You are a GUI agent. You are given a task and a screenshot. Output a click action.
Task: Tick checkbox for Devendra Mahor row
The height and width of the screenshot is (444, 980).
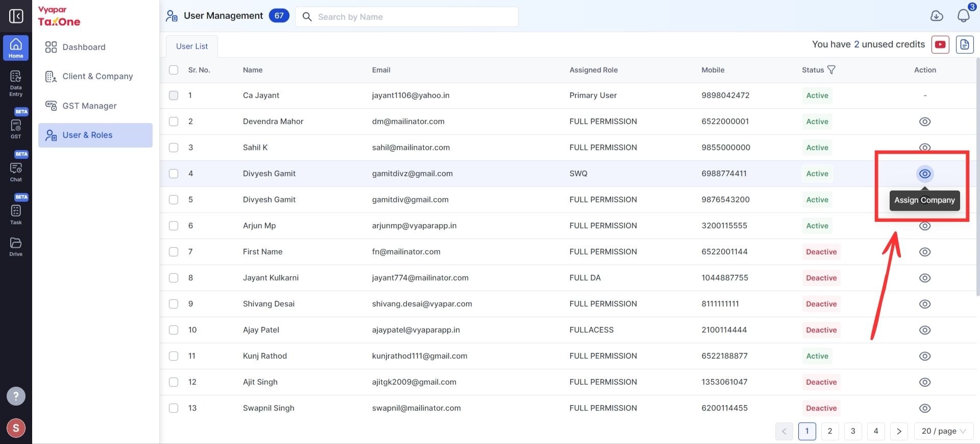pyautogui.click(x=174, y=122)
